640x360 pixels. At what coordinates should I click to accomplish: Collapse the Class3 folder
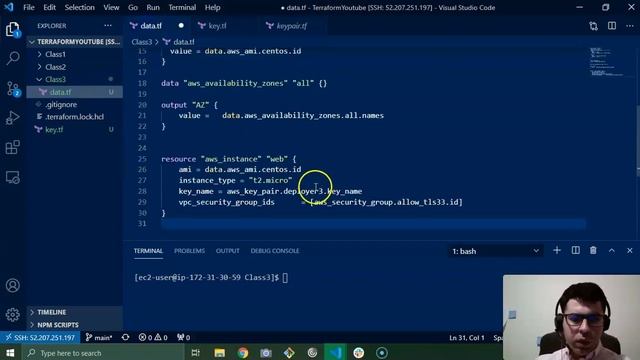pos(55,80)
